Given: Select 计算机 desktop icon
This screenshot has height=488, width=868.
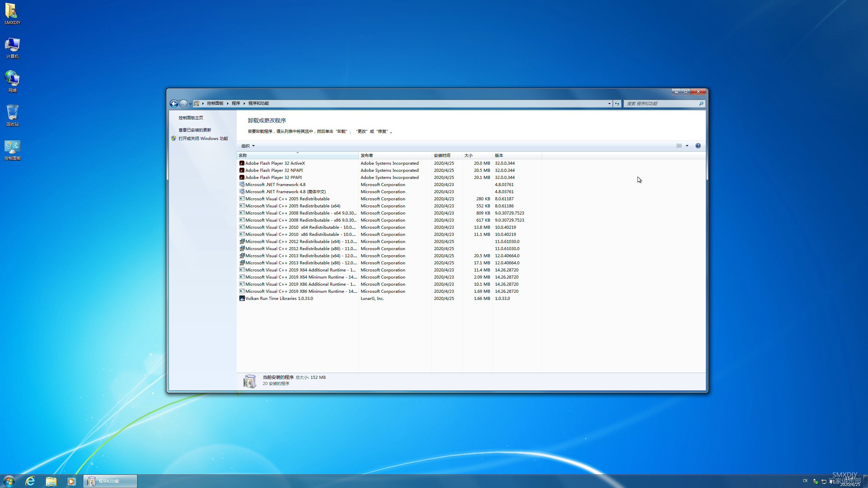Looking at the screenshot, I should pos(13,48).
